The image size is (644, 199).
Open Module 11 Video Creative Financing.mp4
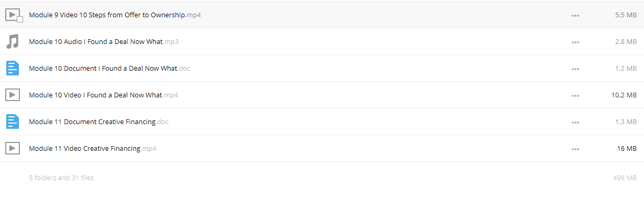pyautogui.click(x=92, y=149)
